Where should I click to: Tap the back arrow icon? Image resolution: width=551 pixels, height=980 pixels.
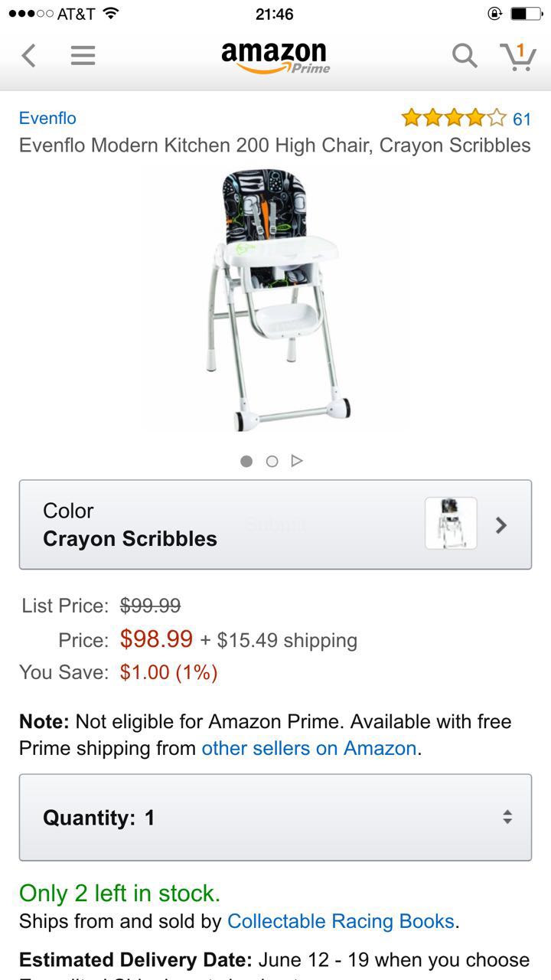pos(29,55)
